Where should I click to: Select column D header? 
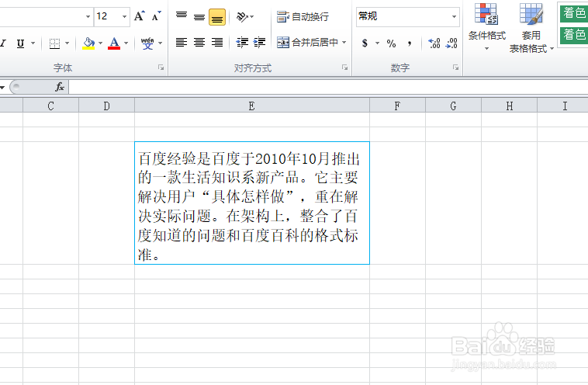[x=106, y=106]
